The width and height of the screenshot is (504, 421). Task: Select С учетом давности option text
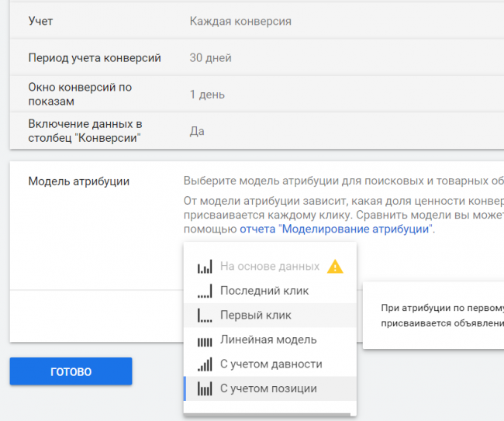(x=271, y=364)
